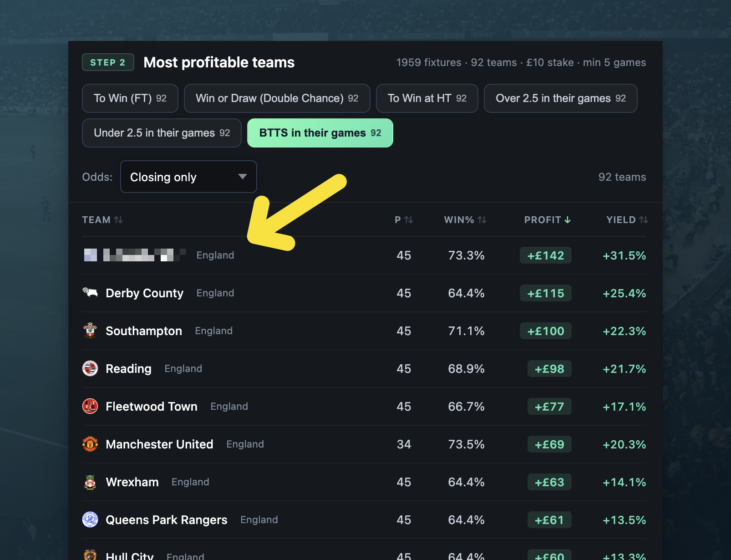731x560 pixels.
Task: Click Queens Park Rangers' +£61 profit badge
Action: [x=549, y=520]
